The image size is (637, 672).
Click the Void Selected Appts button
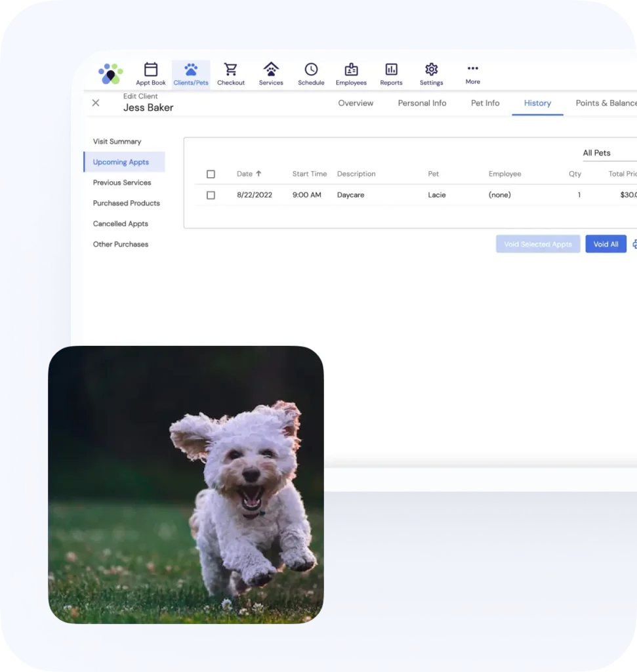click(538, 244)
